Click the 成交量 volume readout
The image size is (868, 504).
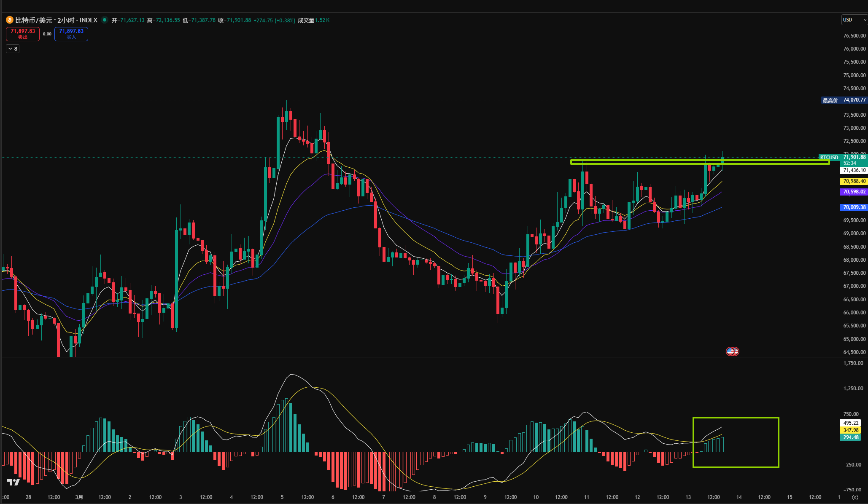click(313, 20)
